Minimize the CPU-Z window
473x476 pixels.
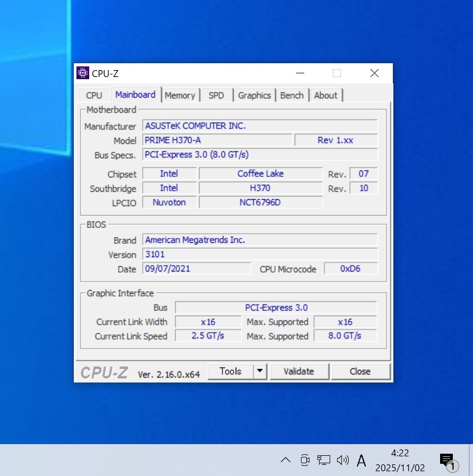pos(300,73)
